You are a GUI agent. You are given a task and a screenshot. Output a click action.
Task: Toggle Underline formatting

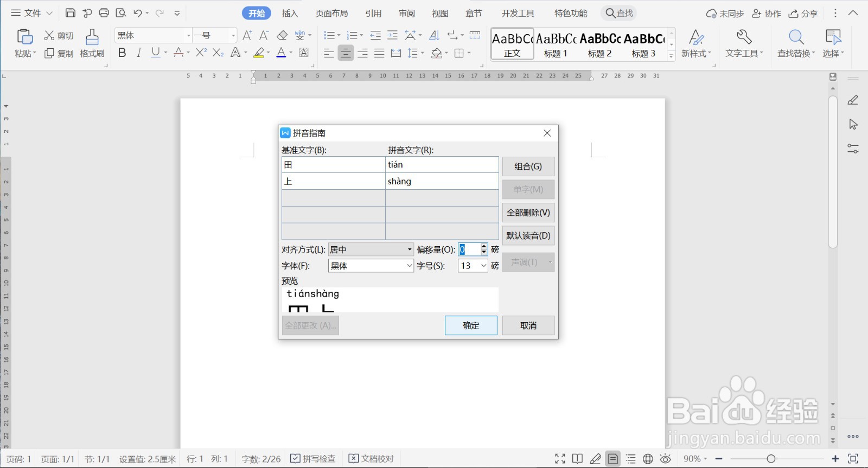point(156,53)
